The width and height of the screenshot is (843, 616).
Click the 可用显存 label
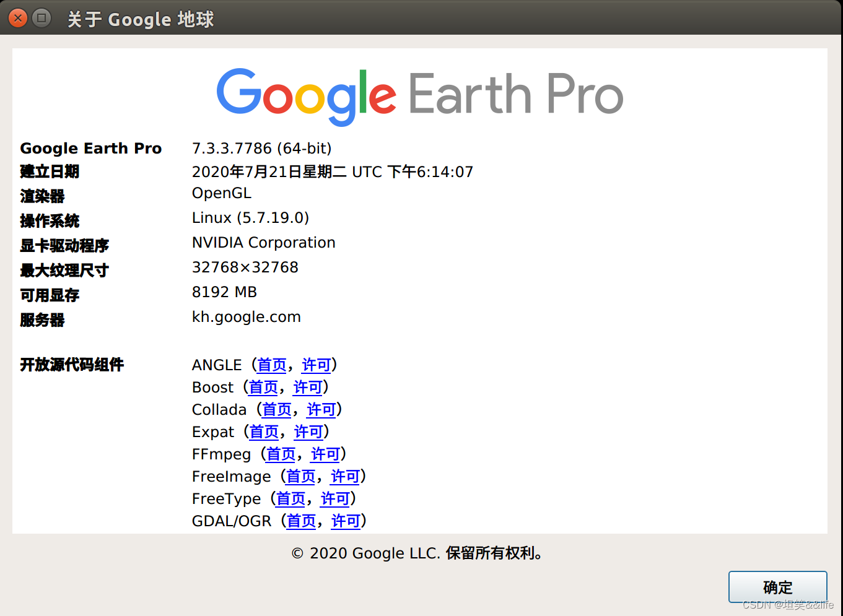coord(50,295)
